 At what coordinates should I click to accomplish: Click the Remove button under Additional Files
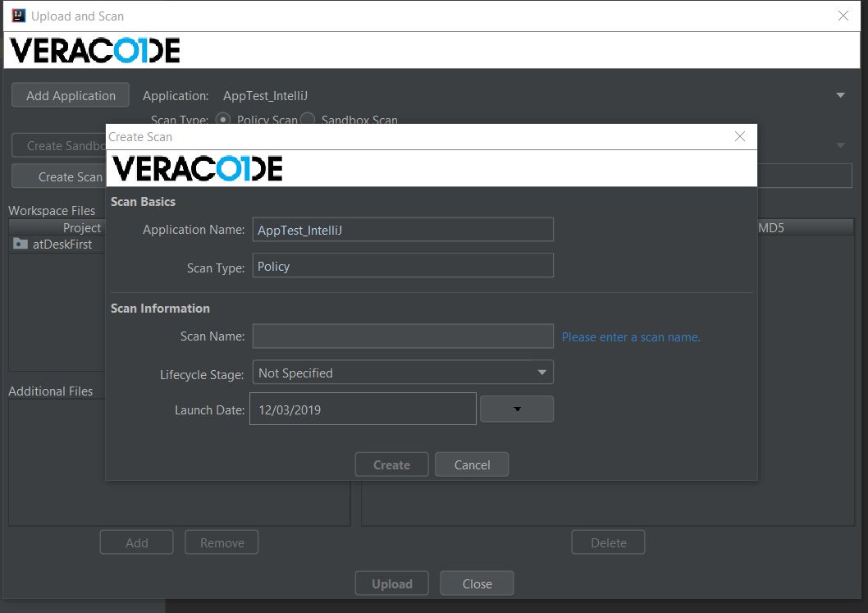click(x=222, y=542)
